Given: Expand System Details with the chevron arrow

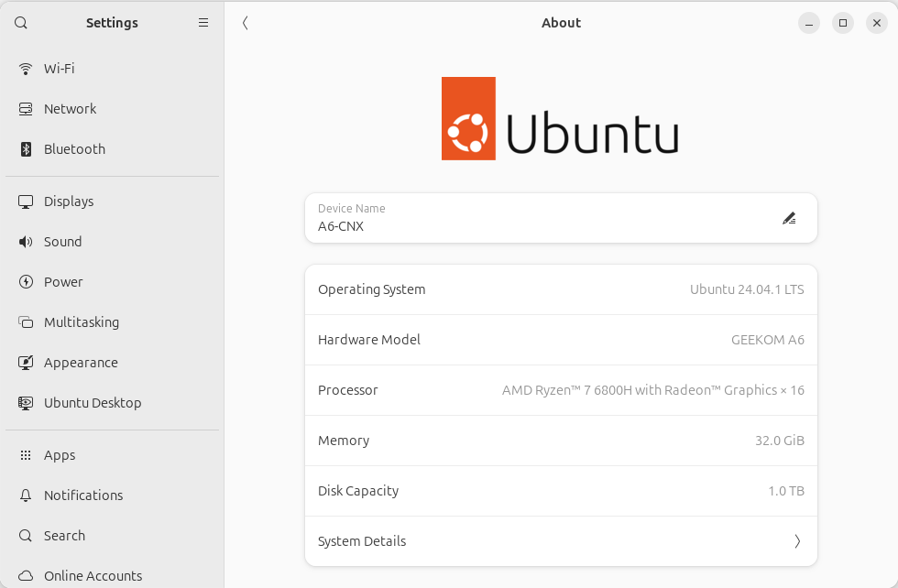Looking at the screenshot, I should click(x=797, y=541).
